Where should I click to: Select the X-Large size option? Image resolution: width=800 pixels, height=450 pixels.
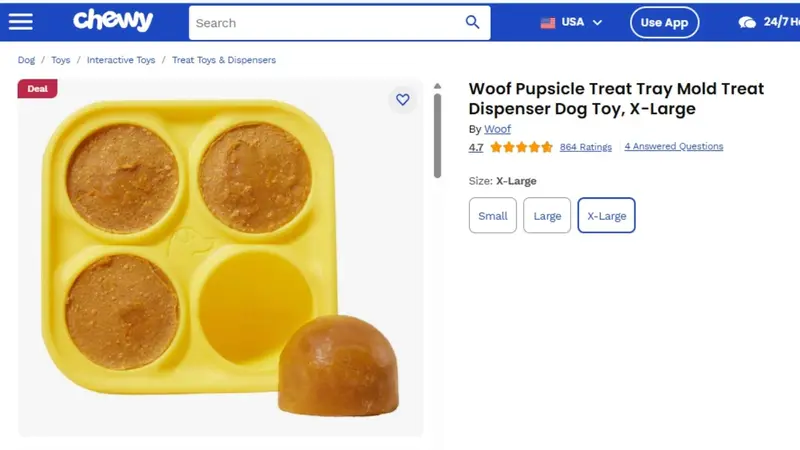click(x=606, y=215)
